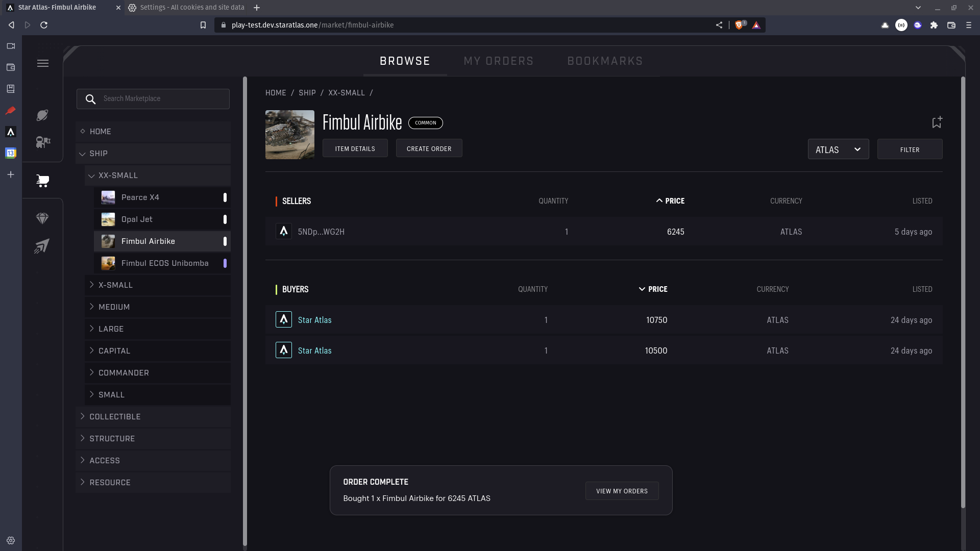
Task: Sort sellers by PRICE column
Action: click(x=670, y=201)
